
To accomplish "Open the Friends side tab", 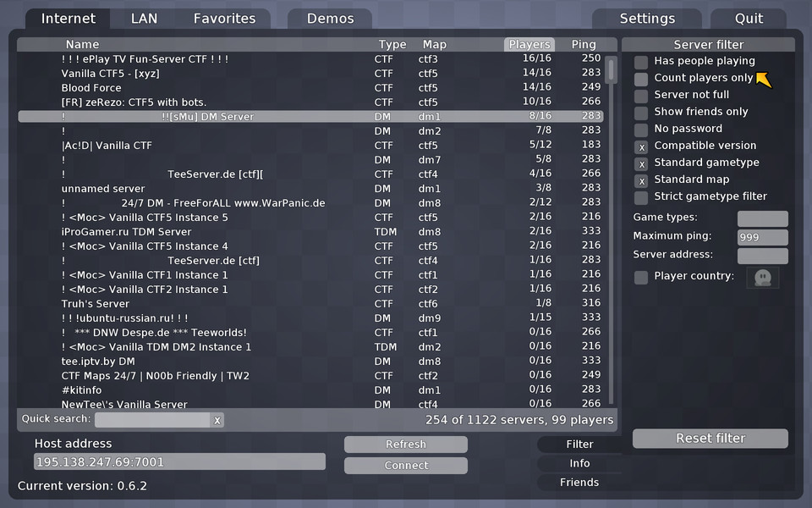I will [579, 483].
